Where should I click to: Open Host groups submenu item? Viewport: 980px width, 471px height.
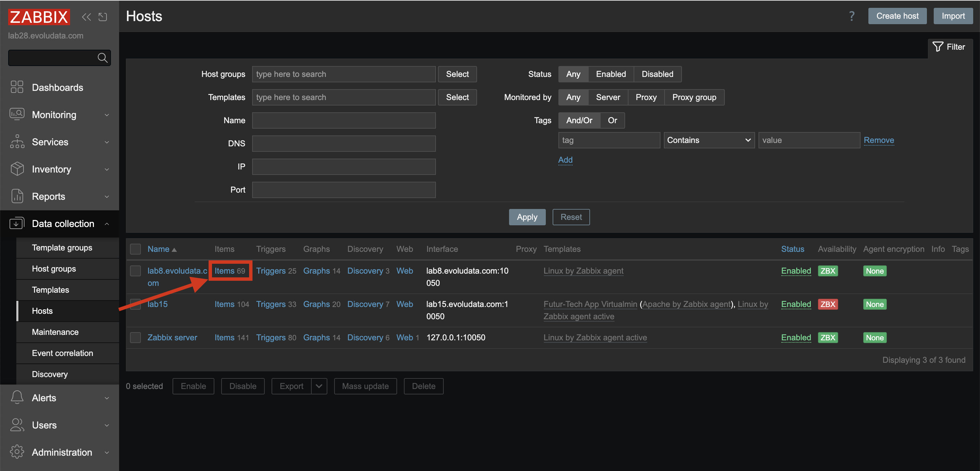click(68, 269)
